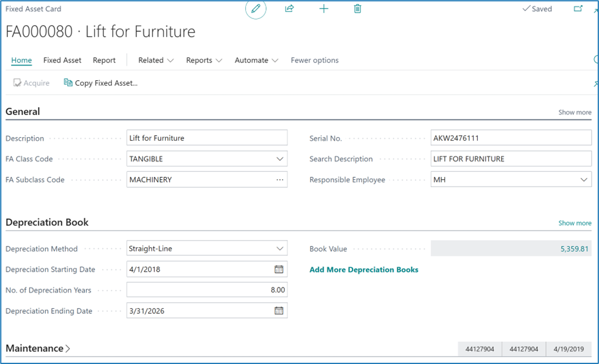The width and height of the screenshot is (599, 364).
Task: Expand the Depreciation Method dropdown
Action: [x=280, y=248]
